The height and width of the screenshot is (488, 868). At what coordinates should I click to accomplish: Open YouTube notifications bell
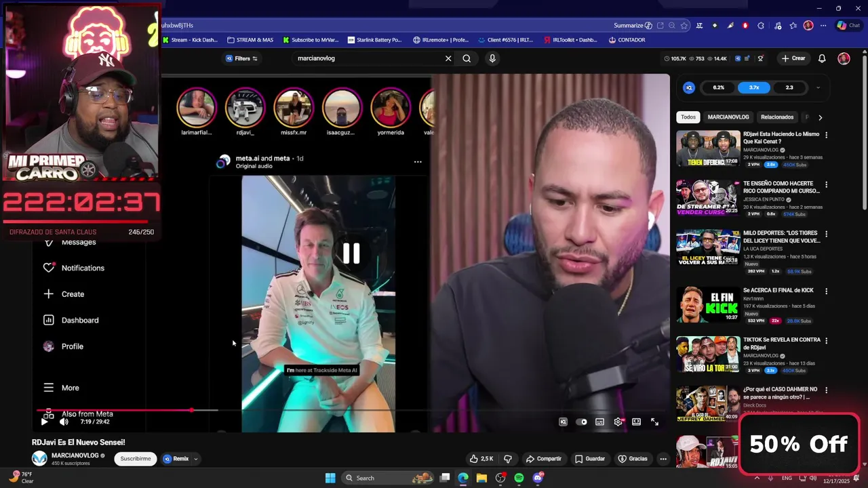[822, 58]
